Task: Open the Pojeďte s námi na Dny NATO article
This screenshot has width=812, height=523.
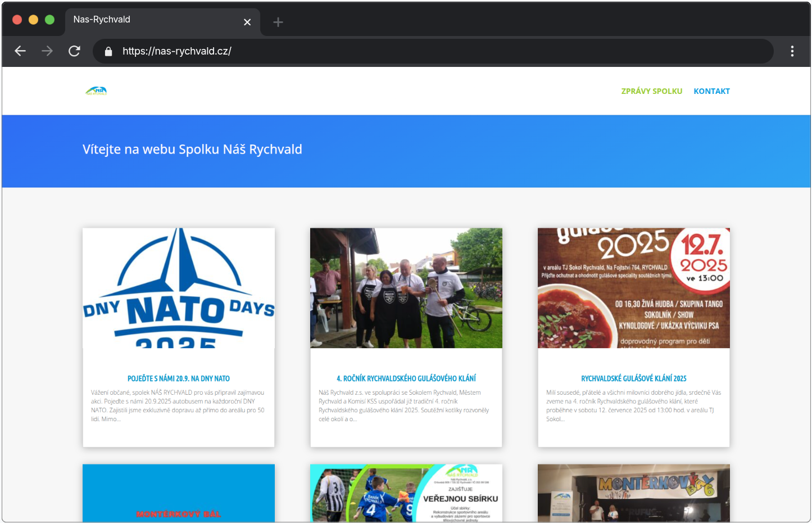Action: point(178,378)
